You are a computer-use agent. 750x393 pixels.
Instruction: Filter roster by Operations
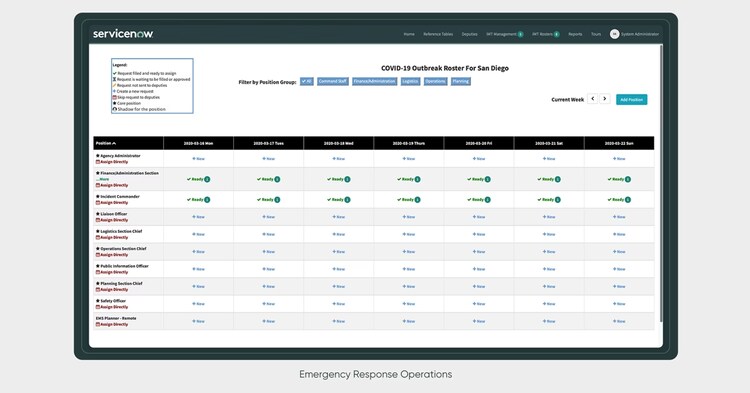pos(435,81)
